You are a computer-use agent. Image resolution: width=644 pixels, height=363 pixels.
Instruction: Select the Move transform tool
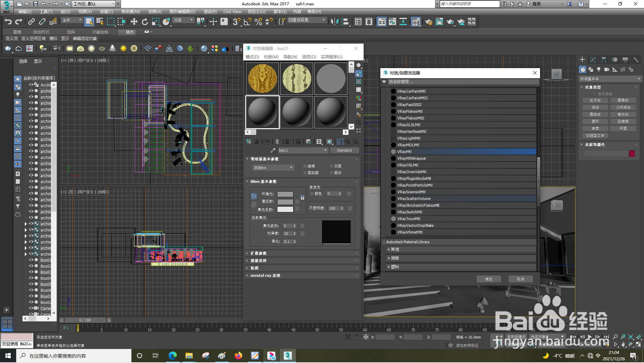tap(134, 22)
